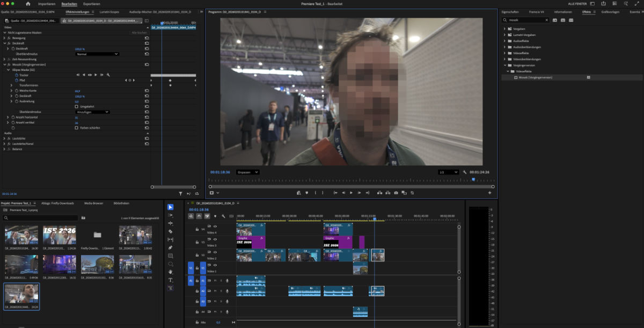Click the Alle löschen button
The height and width of the screenshot is (328, 644).
click(139, 33)
